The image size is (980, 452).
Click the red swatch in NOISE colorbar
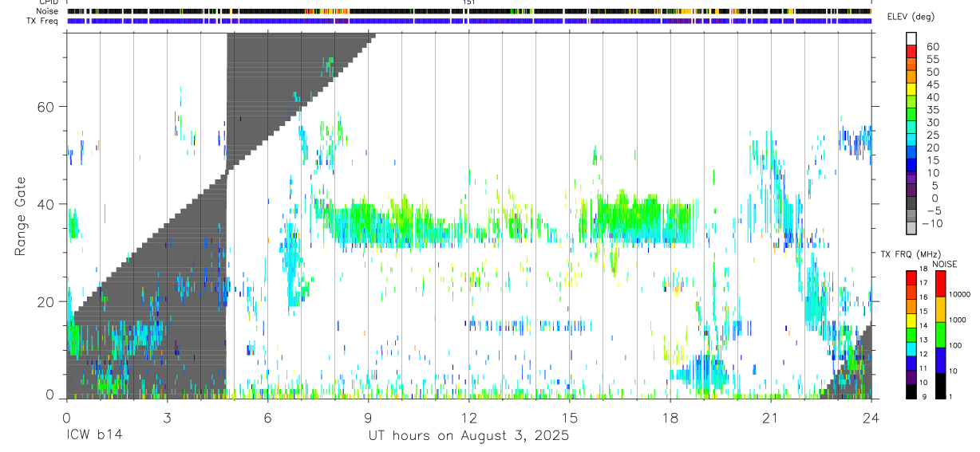pyautogui.click(x=940, y=284)
